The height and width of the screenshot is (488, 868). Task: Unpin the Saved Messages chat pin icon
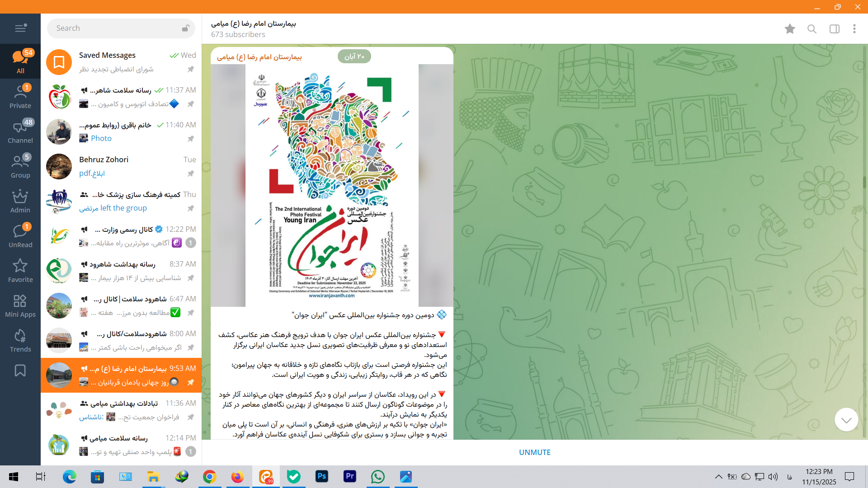[191, 69]
